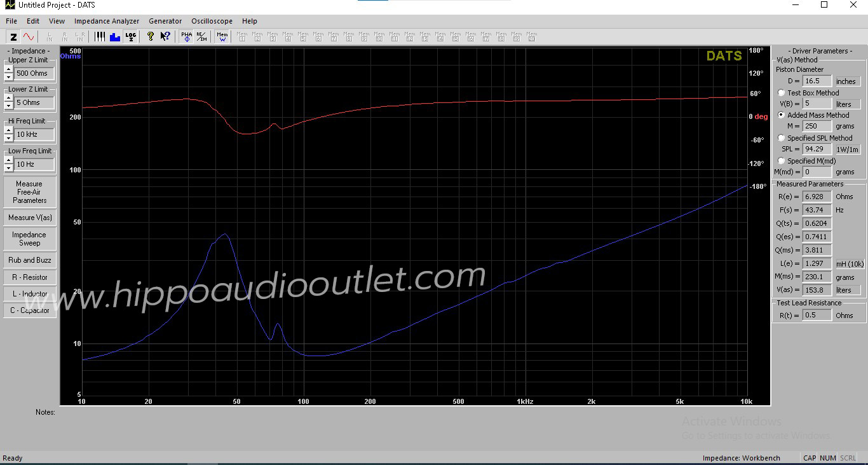Choose the Specified M(md) radio option
The width and height of the screenshot is (868, 465).
781,161
